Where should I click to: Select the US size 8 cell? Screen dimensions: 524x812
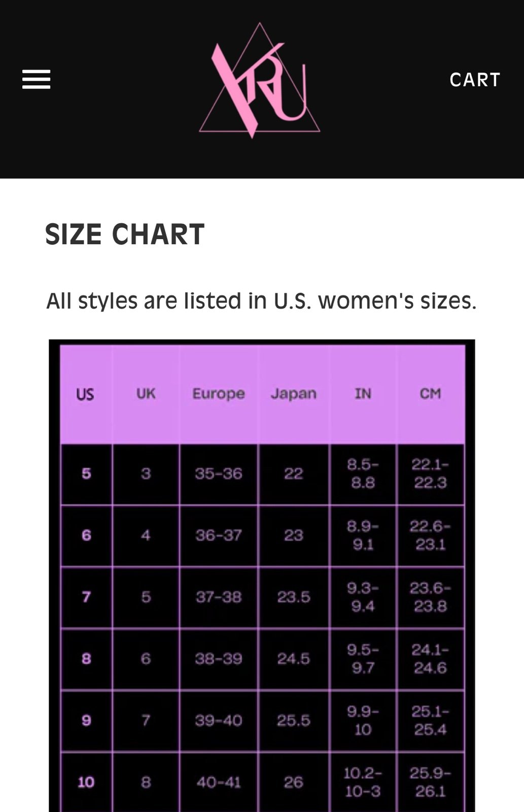[x=86, y=659]
